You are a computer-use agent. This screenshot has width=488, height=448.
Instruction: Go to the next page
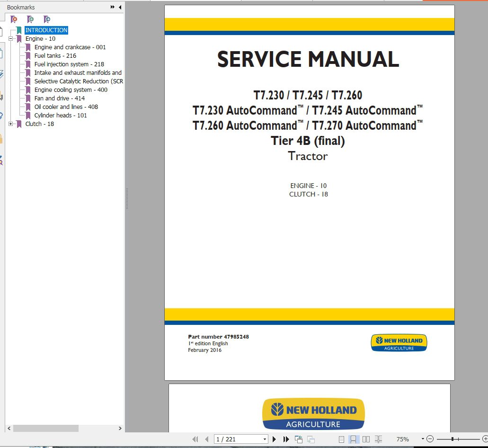(274, 439)
